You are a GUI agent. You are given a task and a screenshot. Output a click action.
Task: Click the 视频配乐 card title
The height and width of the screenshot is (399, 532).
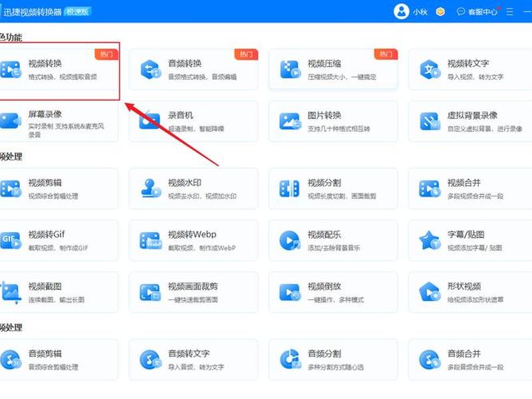coord(325,235)
